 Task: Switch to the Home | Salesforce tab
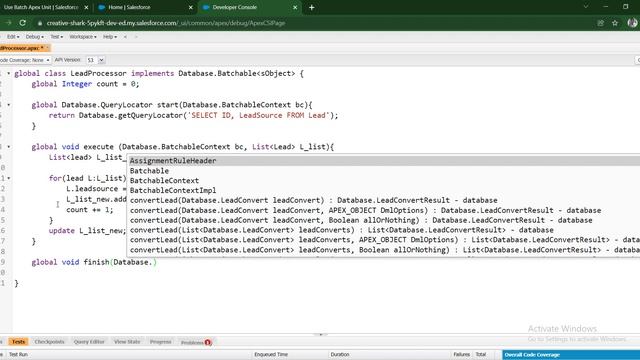click(x=144, y=7)
